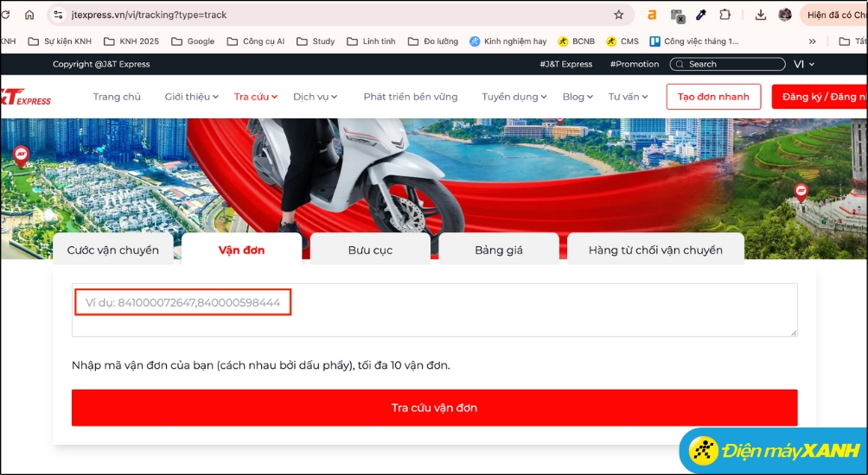The width and height of the screenshot is (868, 475).
Task: Open the orange 'a' extension icon
Action: point(652,15)
